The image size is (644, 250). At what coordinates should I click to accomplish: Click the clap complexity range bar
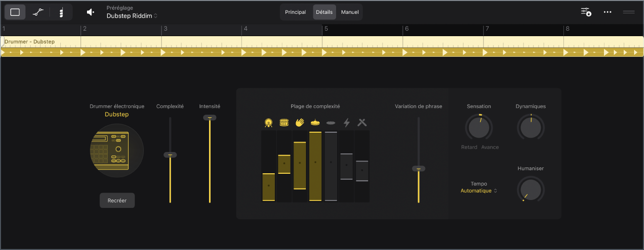click(300, 165)
